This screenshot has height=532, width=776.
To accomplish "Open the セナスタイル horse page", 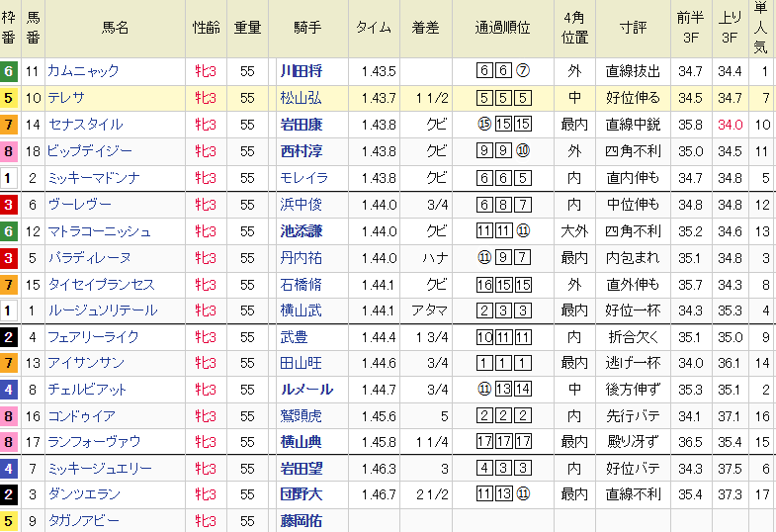I will click(84, 125).
